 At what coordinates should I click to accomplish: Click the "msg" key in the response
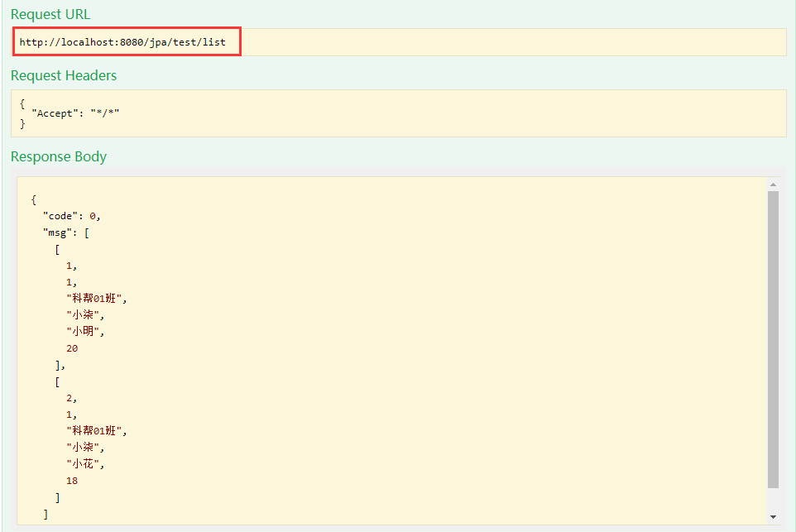57,232
